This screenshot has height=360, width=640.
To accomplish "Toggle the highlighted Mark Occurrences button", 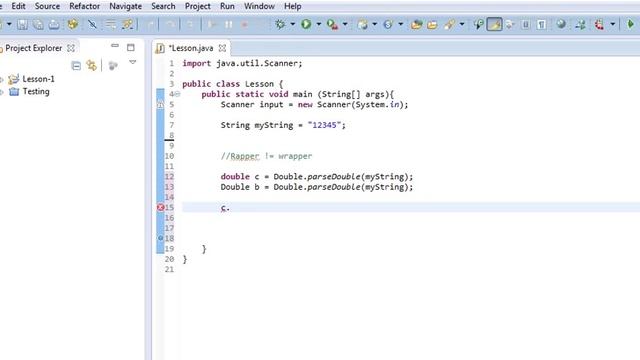I will (x=494, y=24).
